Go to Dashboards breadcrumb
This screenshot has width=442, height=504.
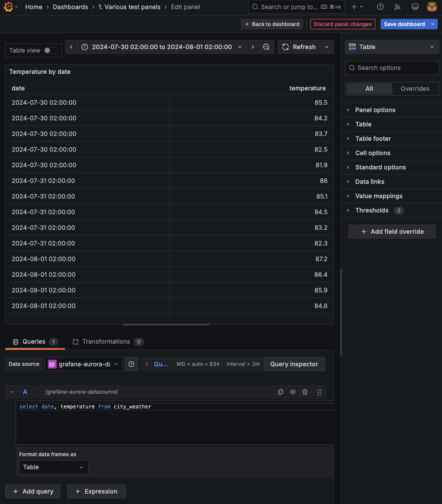pos(70,7)
